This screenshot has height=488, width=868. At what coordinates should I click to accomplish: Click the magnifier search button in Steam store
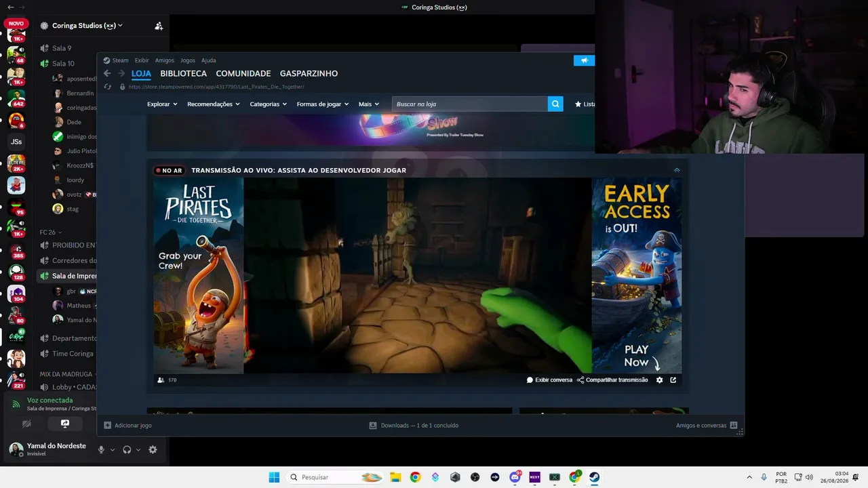555,104
